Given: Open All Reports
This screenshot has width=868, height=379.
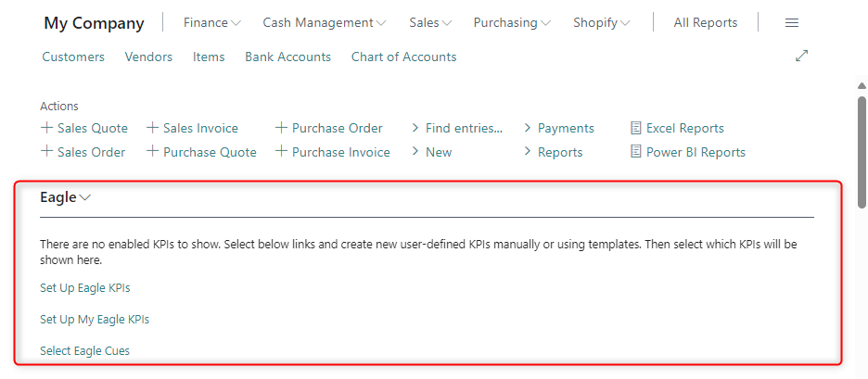Looking at the screenshot, I should [x=706, y=22].
